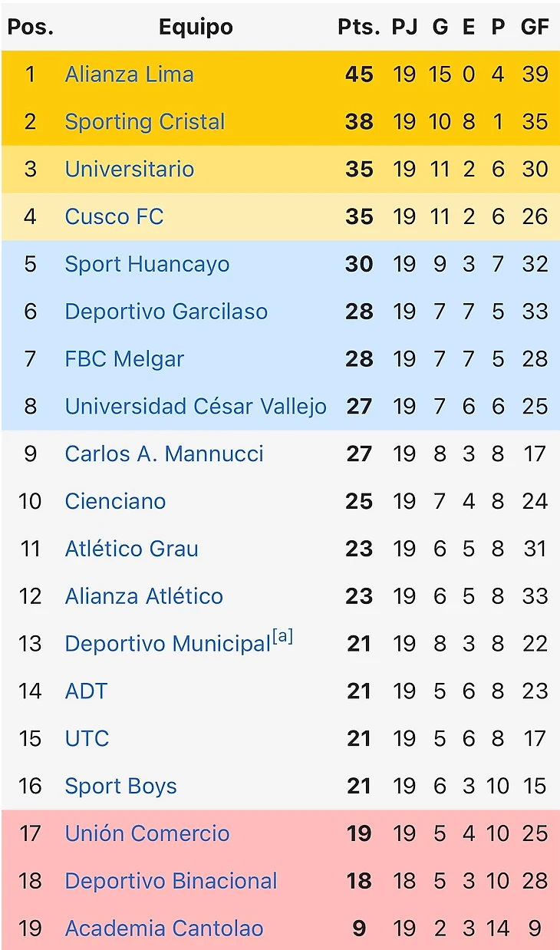Click Universidad César Vallejo link
This screenshot has height=950, width=560.
pyautogui.click(x=196, y=407)
